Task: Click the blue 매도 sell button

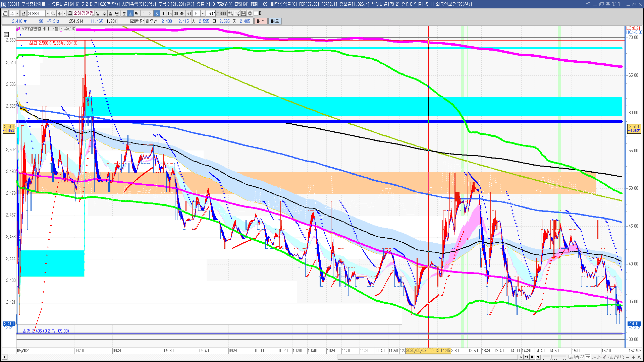Action: tap(275, 21)
